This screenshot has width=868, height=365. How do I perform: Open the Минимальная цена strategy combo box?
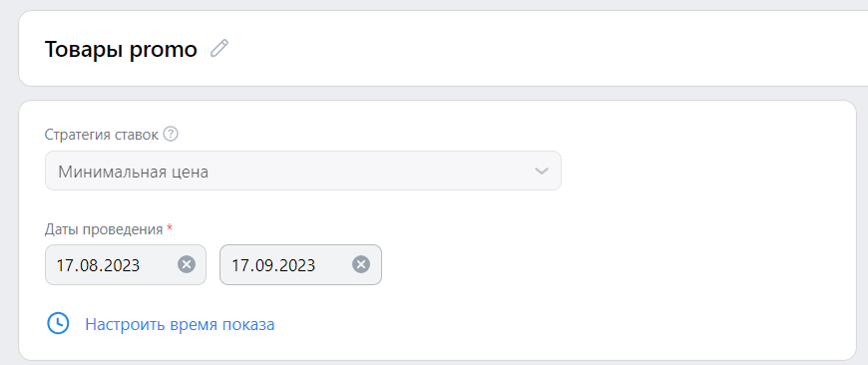303,171
